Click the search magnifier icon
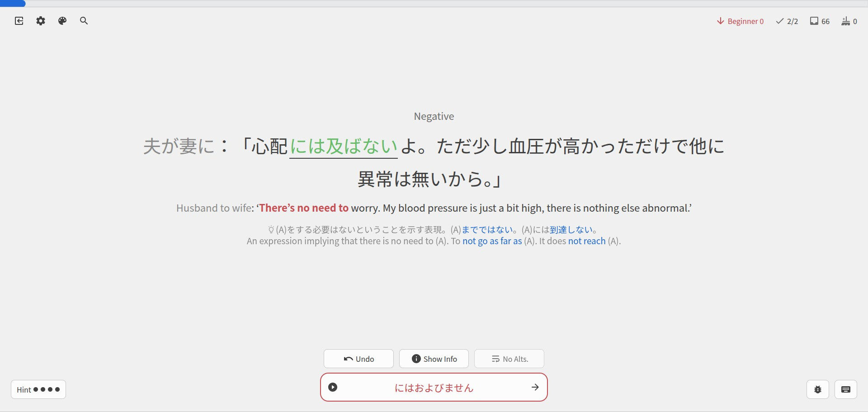The width and height of the screenshot is (868, 412). (84, 21)
